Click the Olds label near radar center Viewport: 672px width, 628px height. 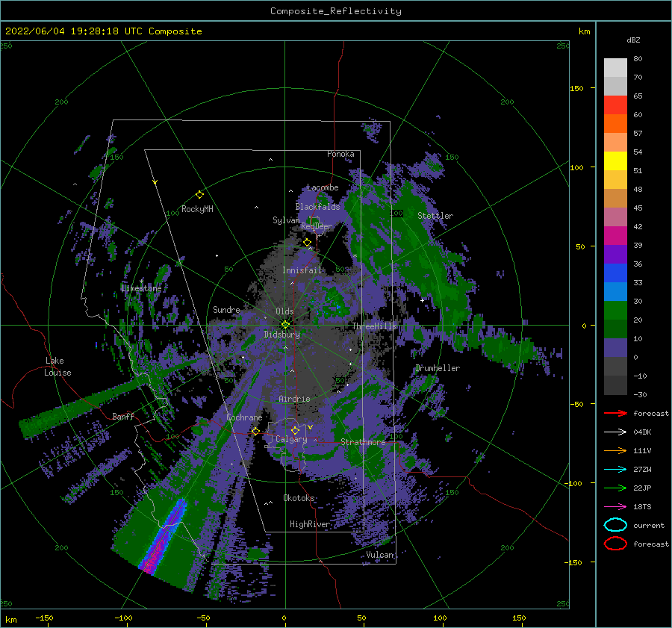pyautogui.click(x=284, y=311)
